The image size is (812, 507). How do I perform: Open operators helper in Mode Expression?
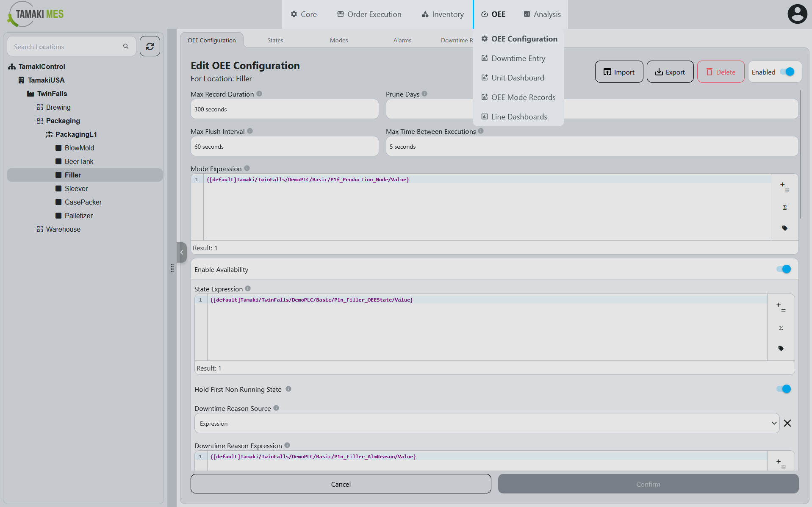tap(784, 187)
